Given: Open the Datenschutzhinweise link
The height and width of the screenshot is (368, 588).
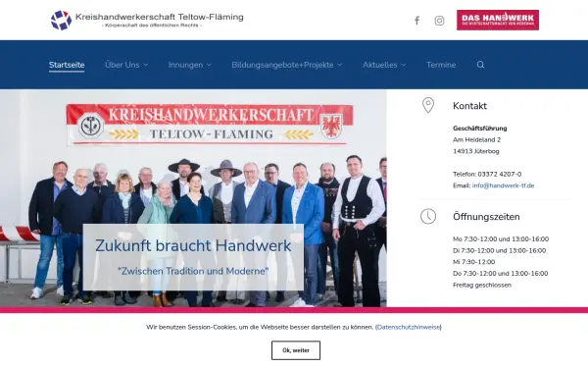Looking at the screenshot, I should (x=409, y=327).
